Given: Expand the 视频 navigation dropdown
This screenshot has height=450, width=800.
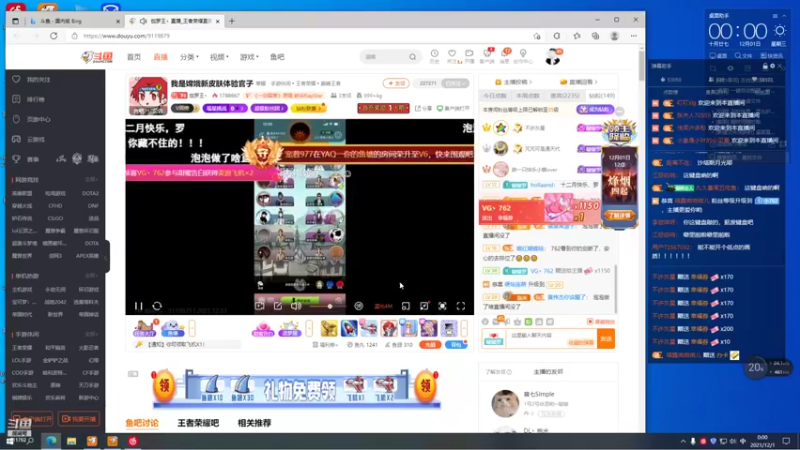Looking at the screenshot, I should coord(219,57).
